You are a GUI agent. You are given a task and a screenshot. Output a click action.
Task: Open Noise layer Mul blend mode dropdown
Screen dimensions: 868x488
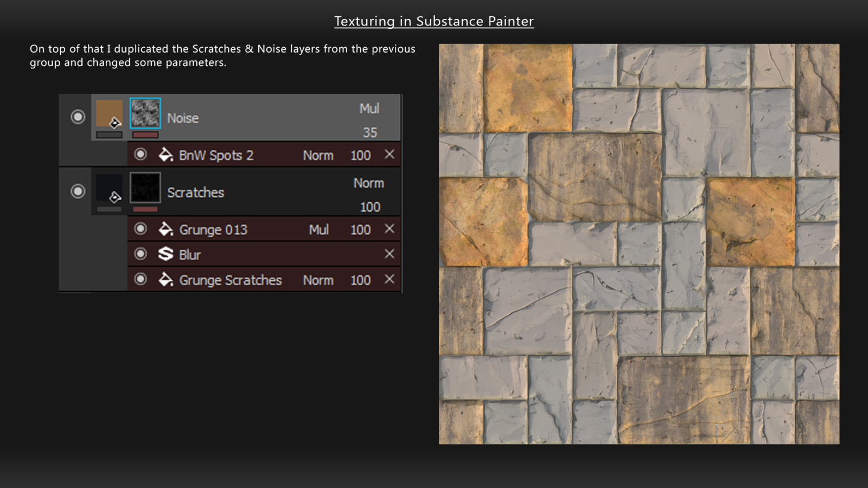[x=369, y=108]
